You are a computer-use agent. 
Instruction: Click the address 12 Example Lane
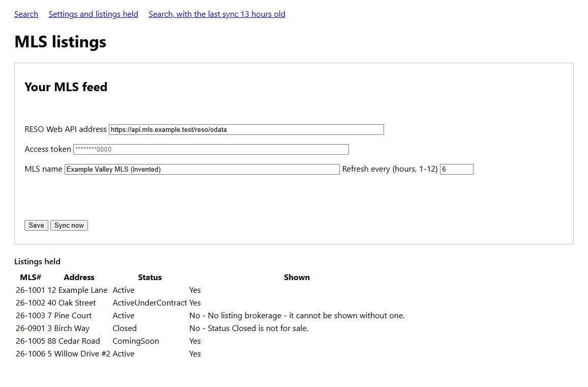point(78,290)
